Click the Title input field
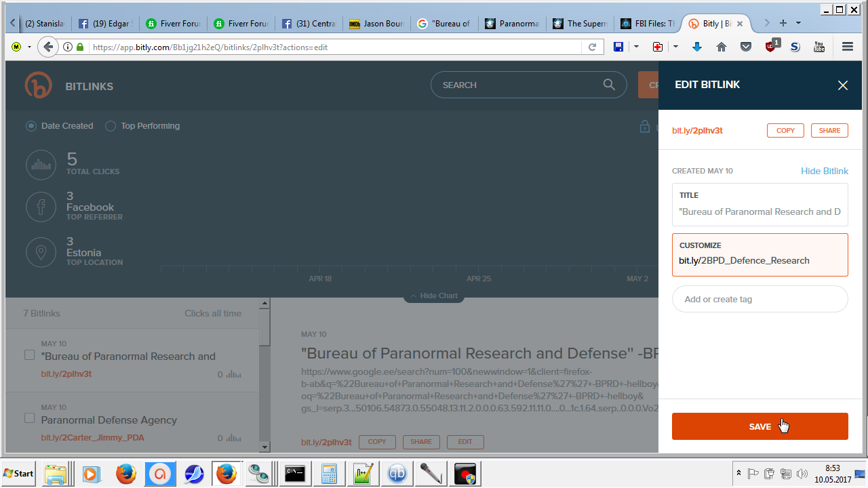The image size is (868, 488). tap(760, 205)
